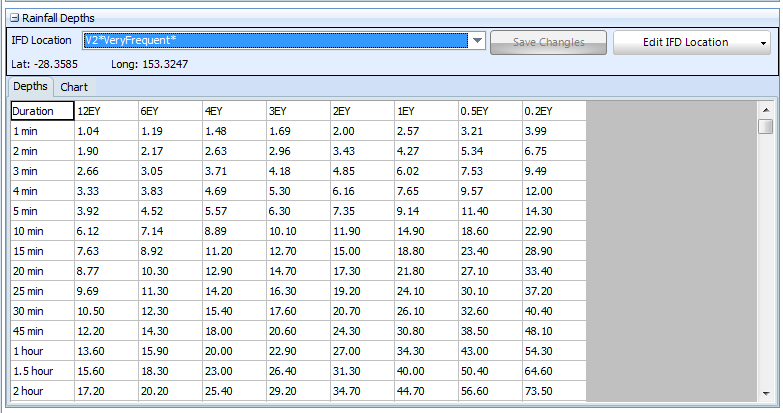This screenshot has width=783, height=413.
Task: Click the table scrollbar down arrow
Action: tap(766, 393)
